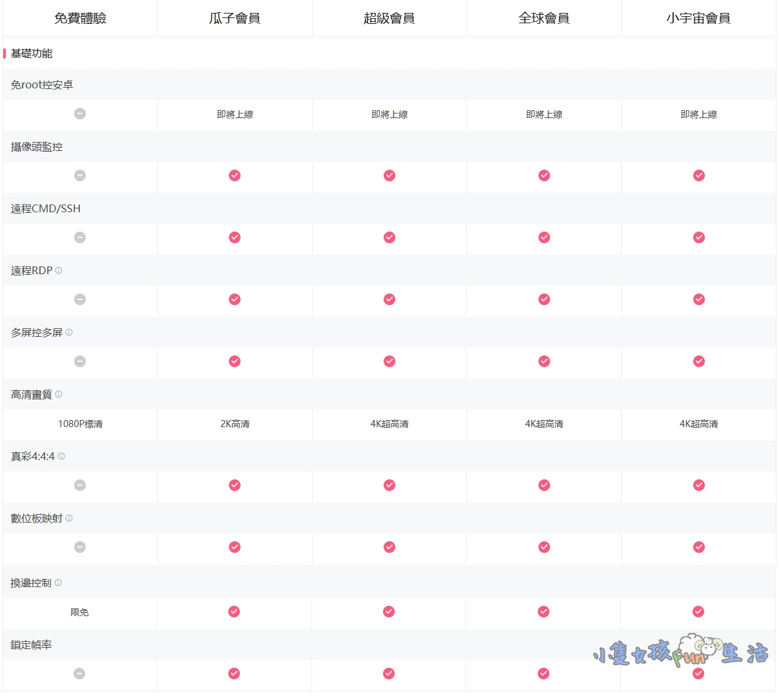Screen dimensions: 779x700
Task: Select the 瓜子會員 plan header
Action: [x=235, y=18]
